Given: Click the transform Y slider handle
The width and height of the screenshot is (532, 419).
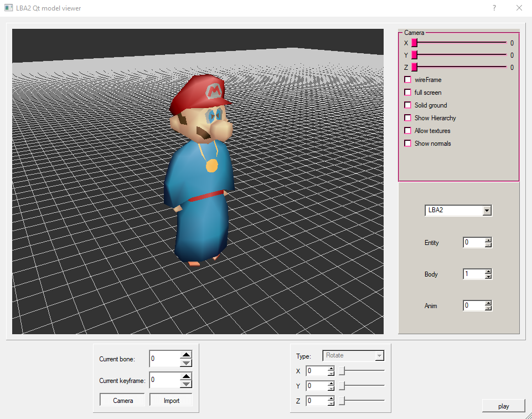Looking at the screenshot, I should [x=342, y=386].
